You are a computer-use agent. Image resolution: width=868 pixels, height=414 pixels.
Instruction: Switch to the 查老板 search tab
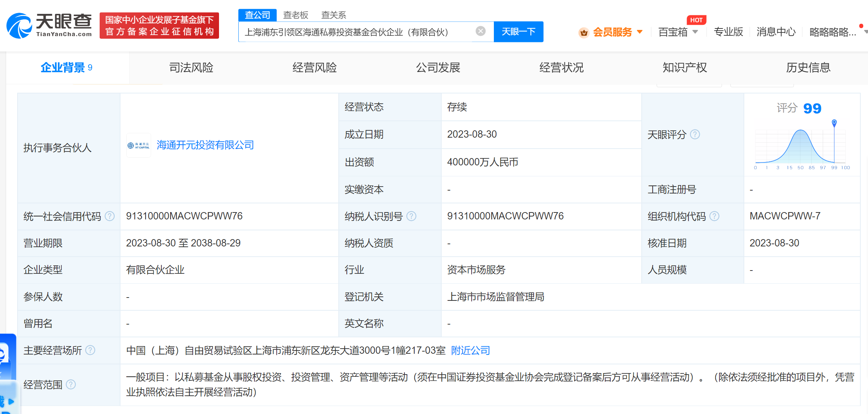coord(296,15)
